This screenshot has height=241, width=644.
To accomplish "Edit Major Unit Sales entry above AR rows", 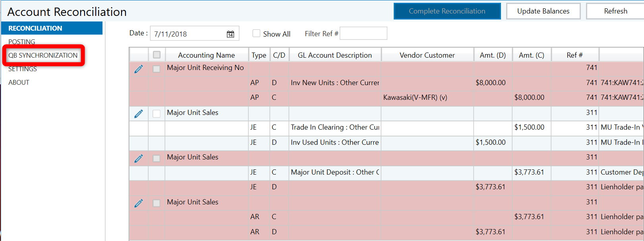I will coord(139,204).
